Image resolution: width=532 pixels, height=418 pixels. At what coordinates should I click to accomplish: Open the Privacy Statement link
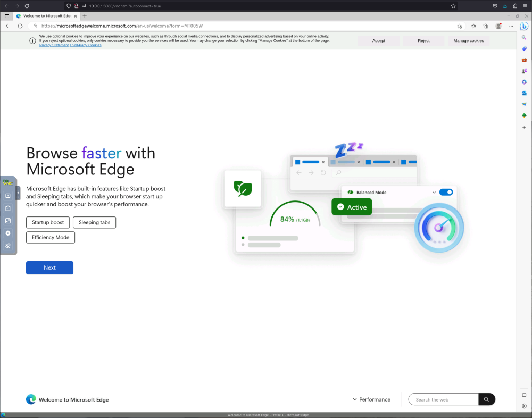tap(54, 45)
